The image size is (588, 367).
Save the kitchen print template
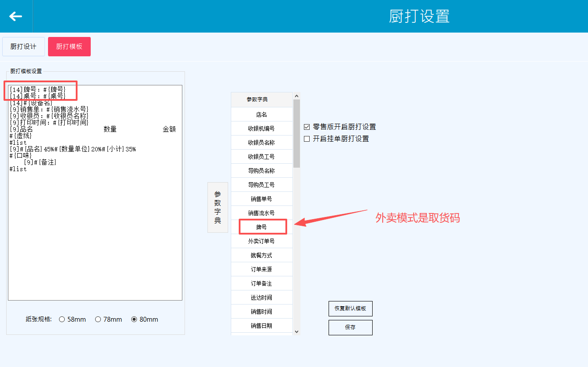pyautogui.click(x=350, y=327)
